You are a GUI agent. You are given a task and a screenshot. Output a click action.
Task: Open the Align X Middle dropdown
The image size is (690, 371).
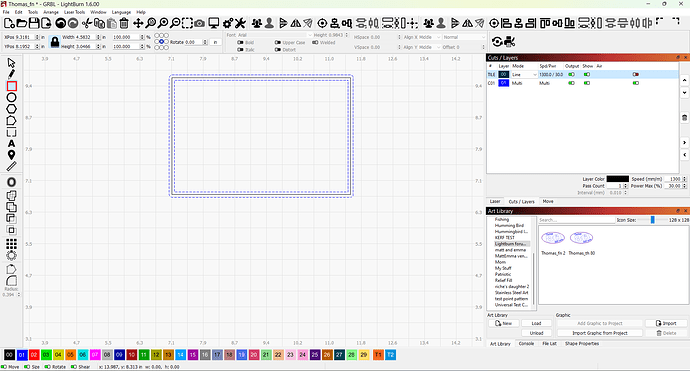[x=422, y=37]
